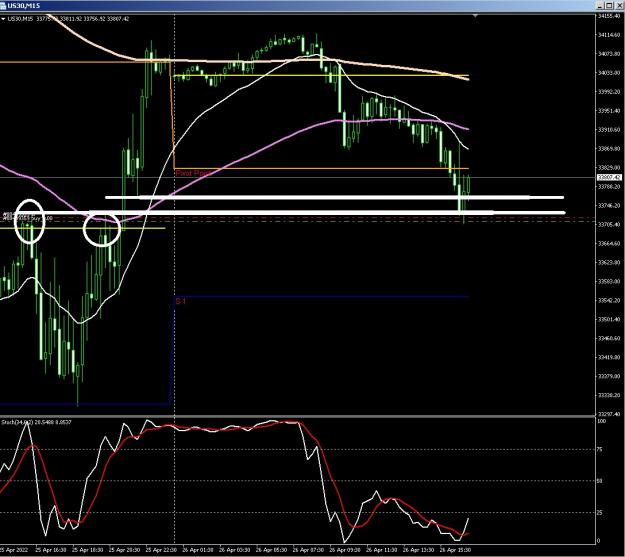The width and height of the screenshot is (625, 557).
Task: Click the stochastic scale level 75
Action: [600, 449]
